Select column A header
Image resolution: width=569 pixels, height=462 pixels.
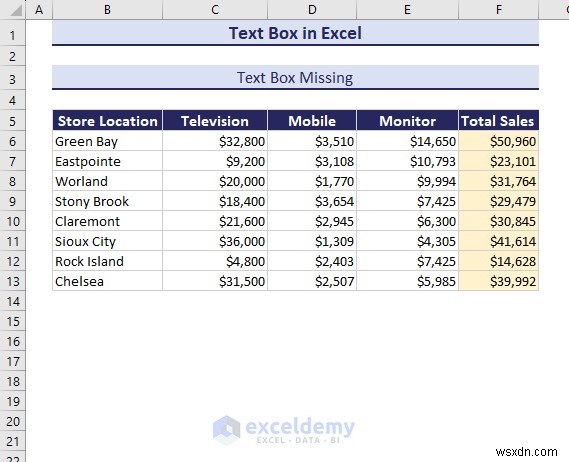[39, 10]
